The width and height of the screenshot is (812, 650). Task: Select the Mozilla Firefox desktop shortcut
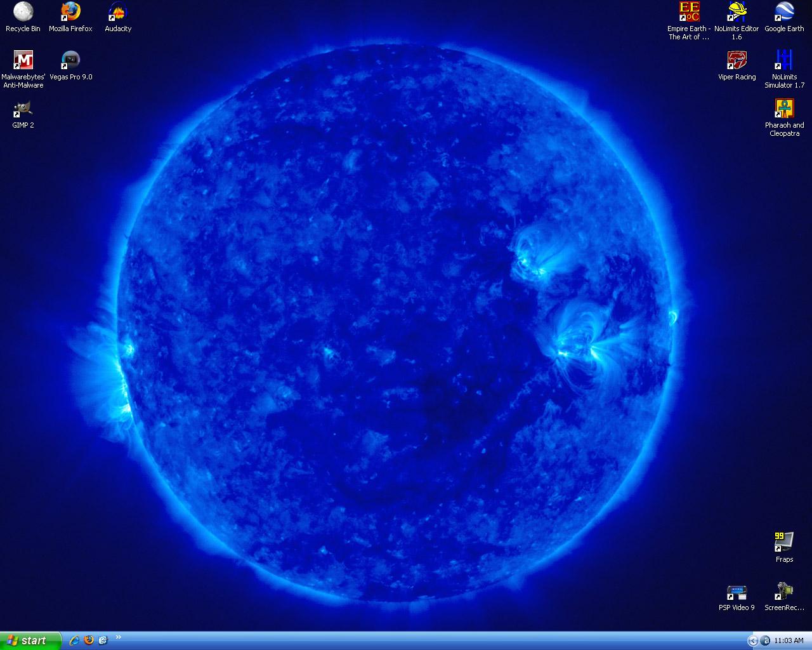pos(70,17)
